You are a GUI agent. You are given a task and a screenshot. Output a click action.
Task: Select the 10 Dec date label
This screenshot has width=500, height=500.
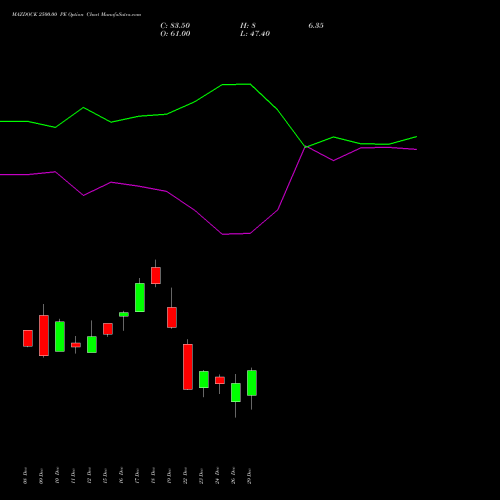(x=57, y=476)
